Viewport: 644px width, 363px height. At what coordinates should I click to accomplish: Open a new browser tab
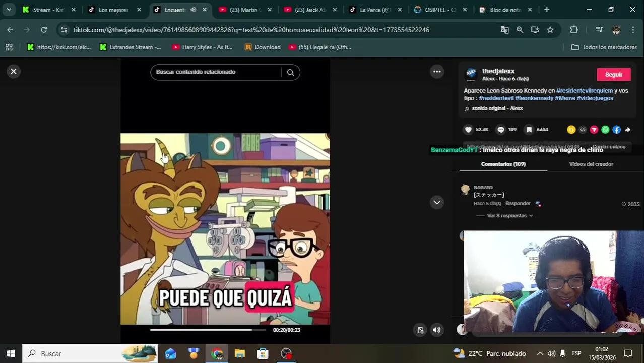(547, 10)
